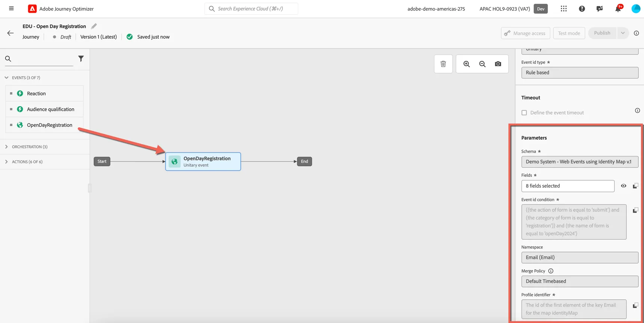Viewport: 644px width, 323px height.
Task: Open Profile identifier editor icon
Action: point(635,305)
